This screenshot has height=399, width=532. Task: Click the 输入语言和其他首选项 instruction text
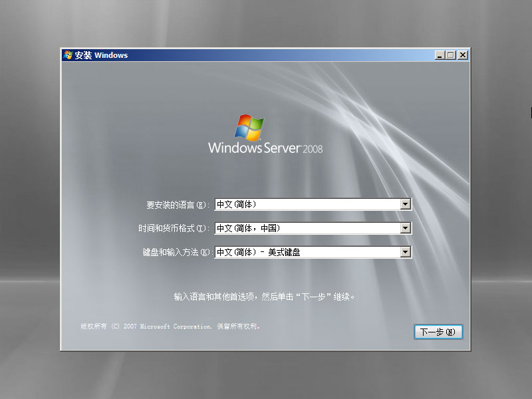tap(264, 297)
